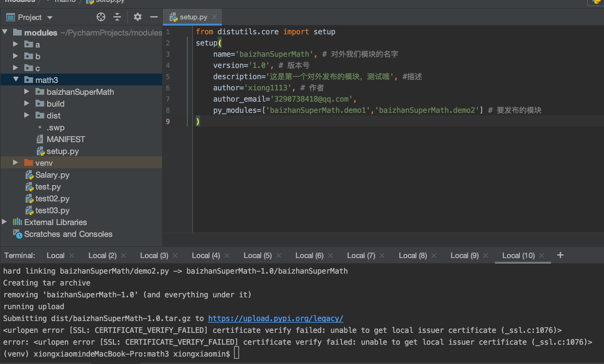Click Python icon beside Salary.py
604x364 pixels.
tap(29, 175)
